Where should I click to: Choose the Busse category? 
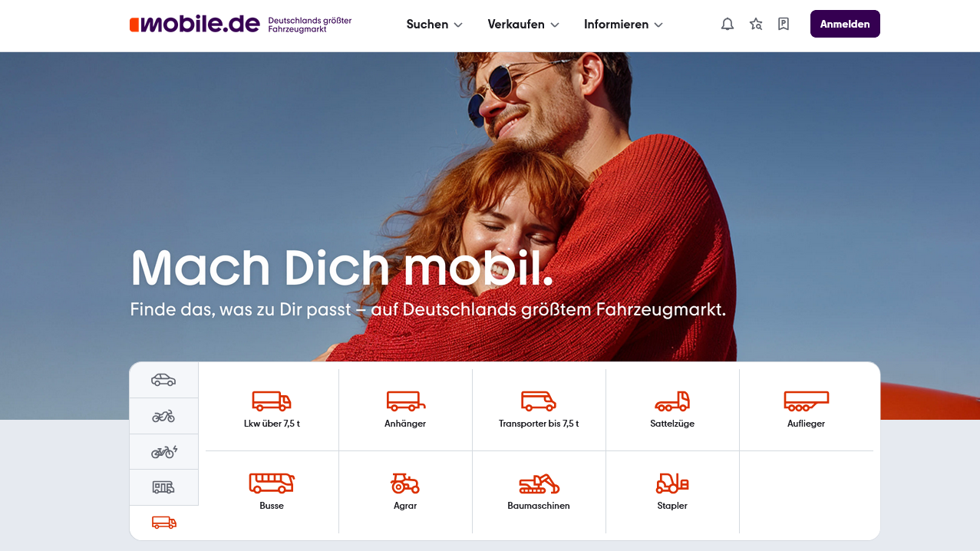pyautogui.click(x=272, y=492)
